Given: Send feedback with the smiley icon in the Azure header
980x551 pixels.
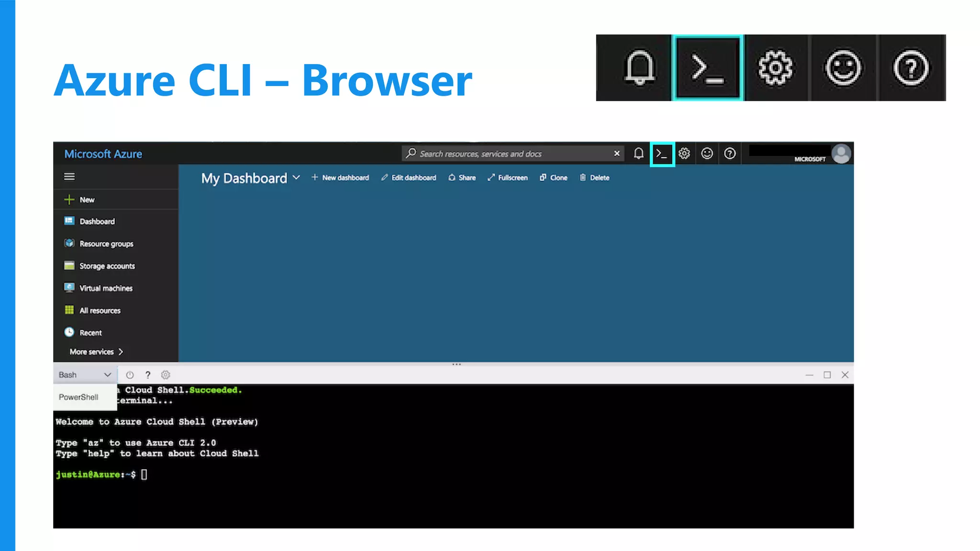Looking at the screenshot, I should (x=707, y=154).
